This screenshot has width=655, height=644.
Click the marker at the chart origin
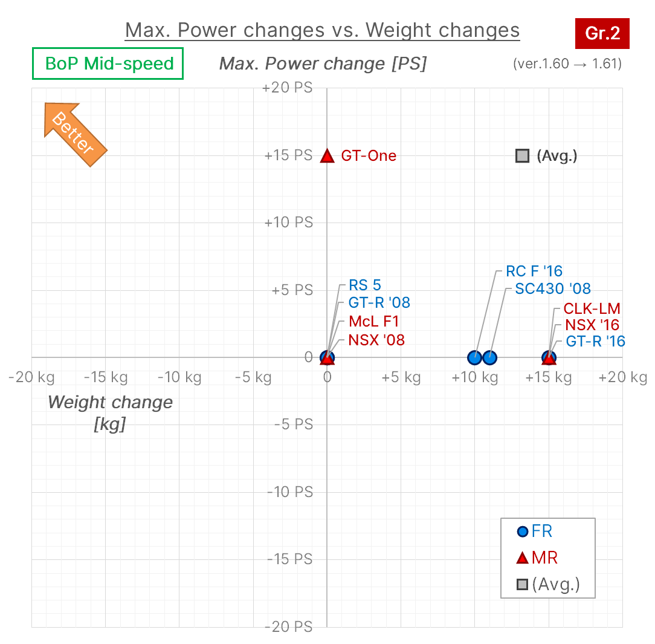[327, 358]
